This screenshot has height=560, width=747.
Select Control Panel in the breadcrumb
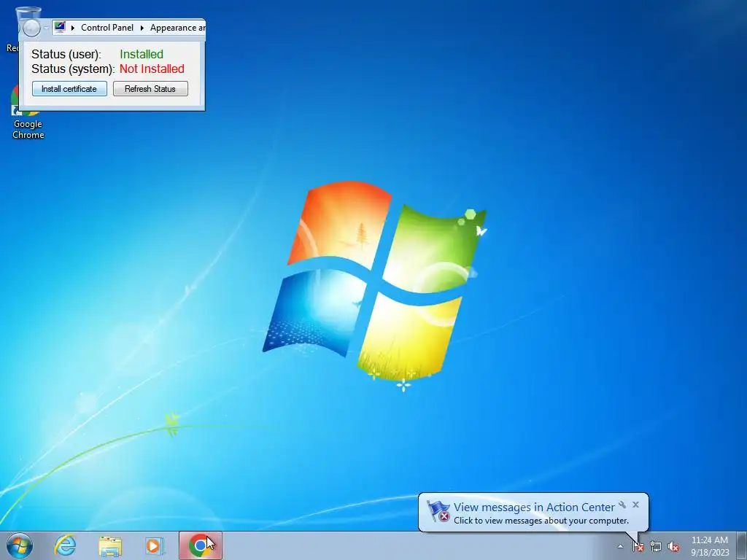tap(107, 28)
